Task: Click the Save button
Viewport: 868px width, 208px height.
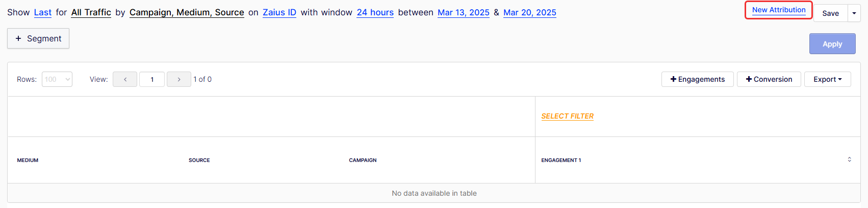Action: pyautogui.click(x=830, y=13)
